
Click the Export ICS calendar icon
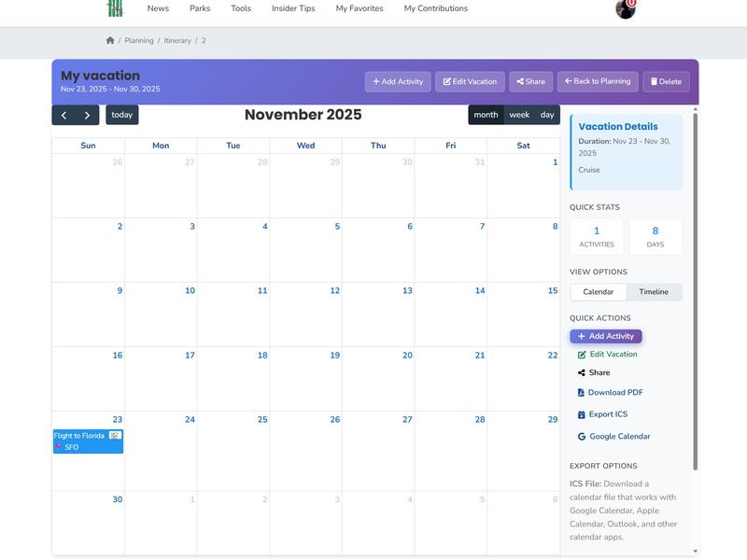coord(581,413)
